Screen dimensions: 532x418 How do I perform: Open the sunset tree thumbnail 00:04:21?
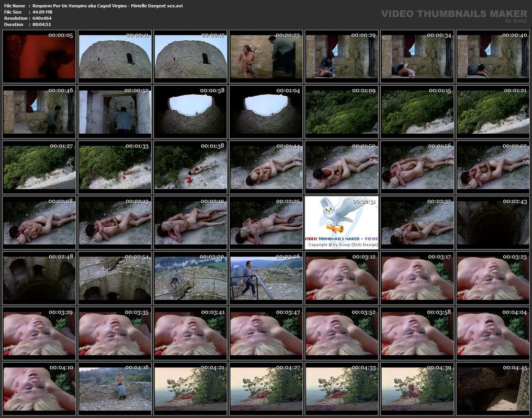point(191,389)
